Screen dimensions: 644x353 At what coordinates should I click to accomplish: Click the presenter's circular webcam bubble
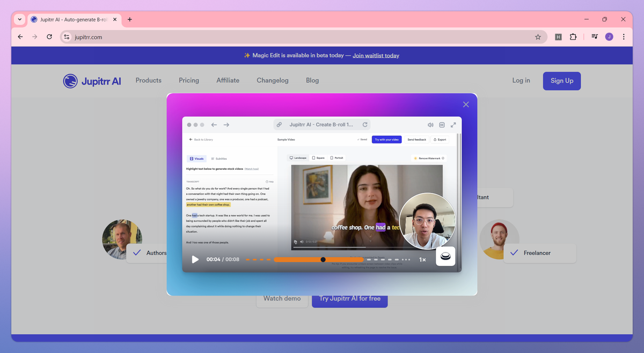coord(427,221)
